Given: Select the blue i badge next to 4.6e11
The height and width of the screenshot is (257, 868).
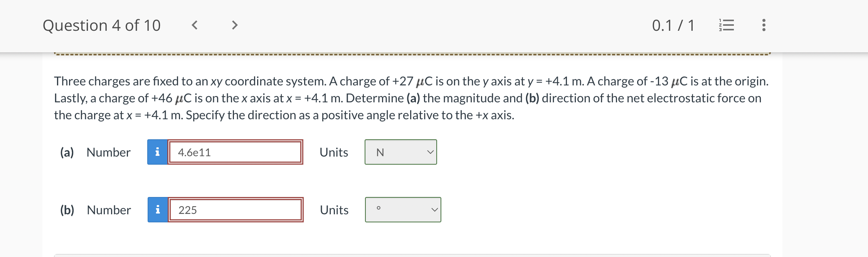Looking at the screenshot, I should pyautogui.click(x=157, y=152).
